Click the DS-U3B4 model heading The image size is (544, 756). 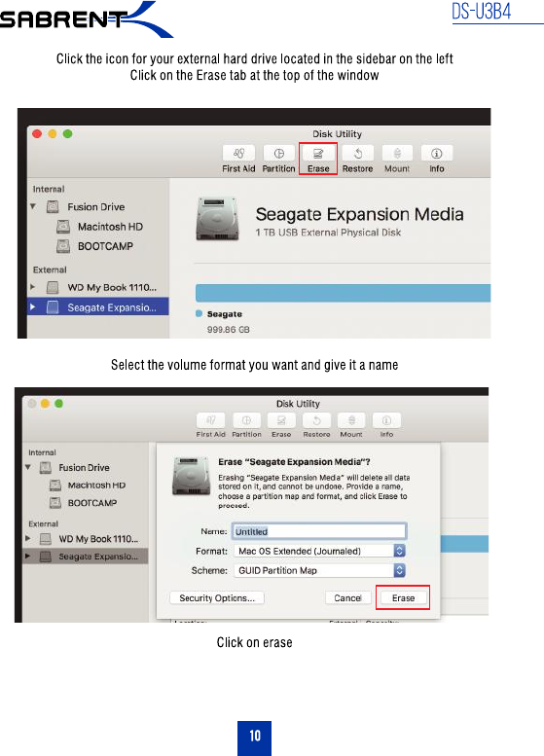482,11
